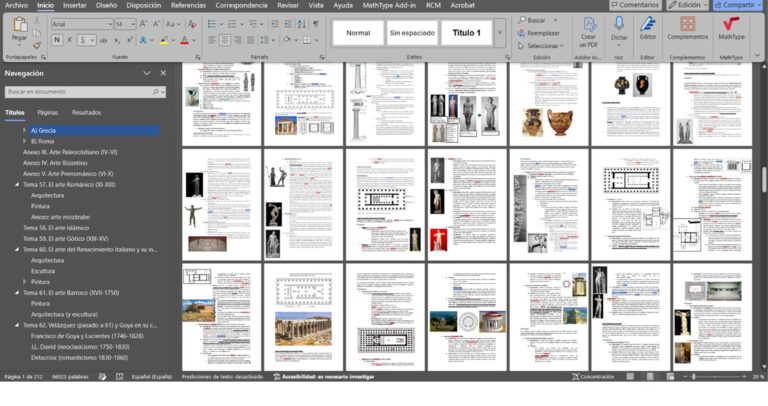Select the Format Painter brush icon

[x=37, y=46]
